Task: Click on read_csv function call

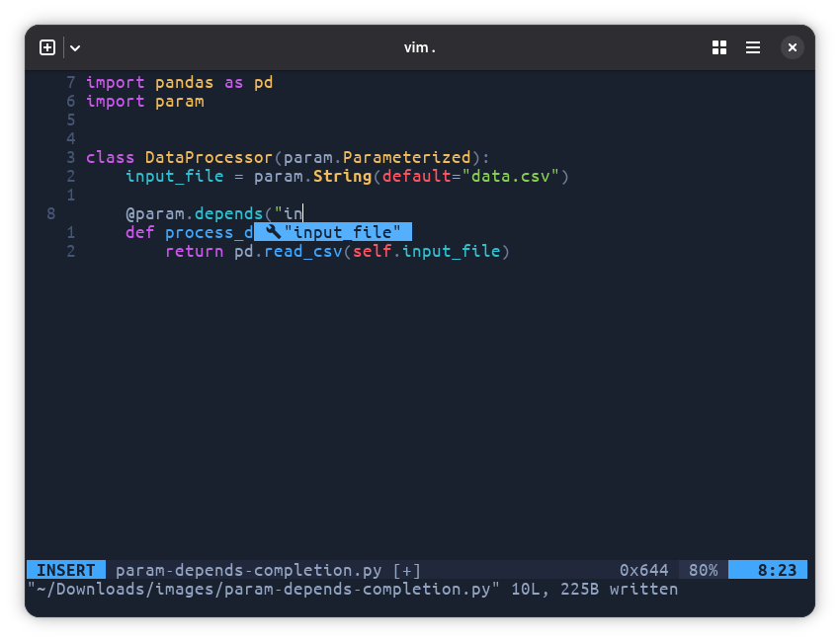Action: click(x=303, y=251)
